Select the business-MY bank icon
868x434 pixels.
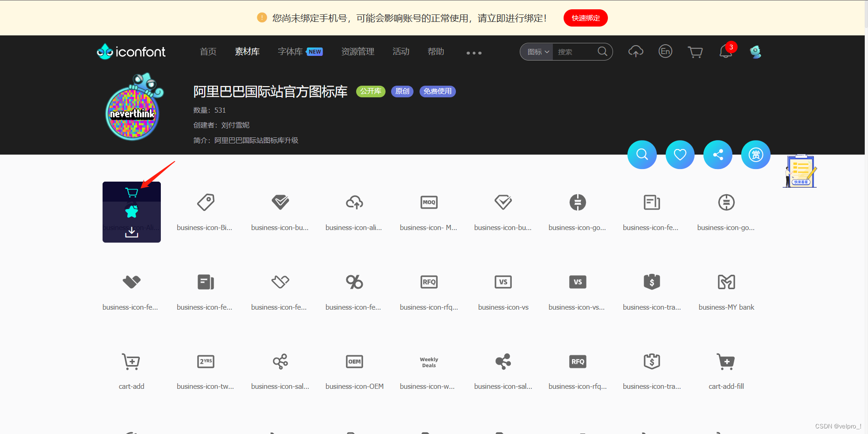point(726,282)
